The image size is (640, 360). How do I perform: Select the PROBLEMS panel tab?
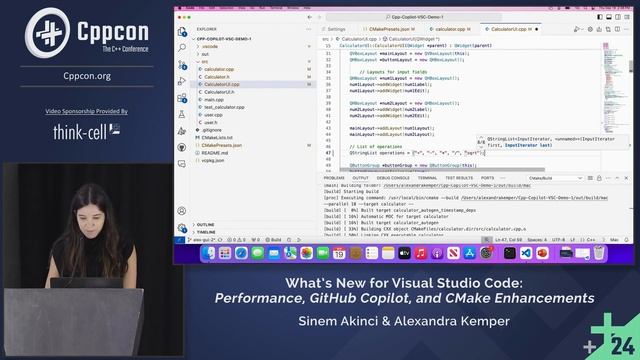click(334, 178)
